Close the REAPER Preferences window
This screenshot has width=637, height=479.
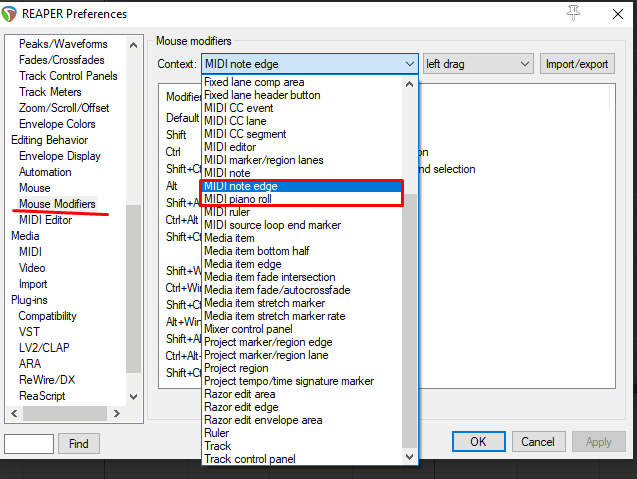pyautogui.click(x=618, y=14)
